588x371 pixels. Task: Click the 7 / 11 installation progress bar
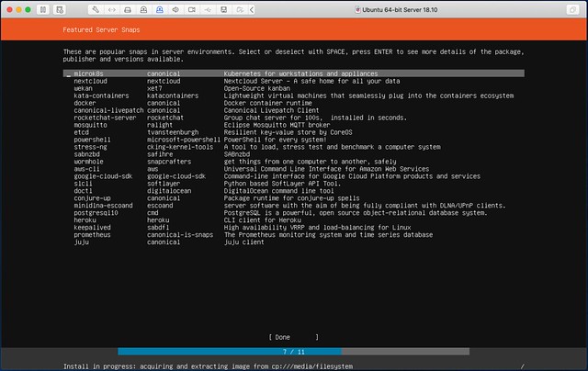coord(294,352)
